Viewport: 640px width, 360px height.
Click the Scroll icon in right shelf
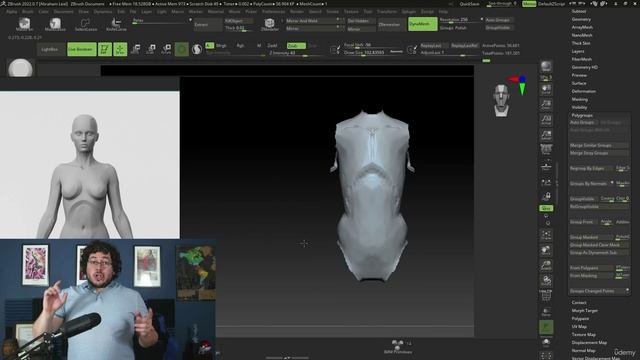[x=546, y=89]
